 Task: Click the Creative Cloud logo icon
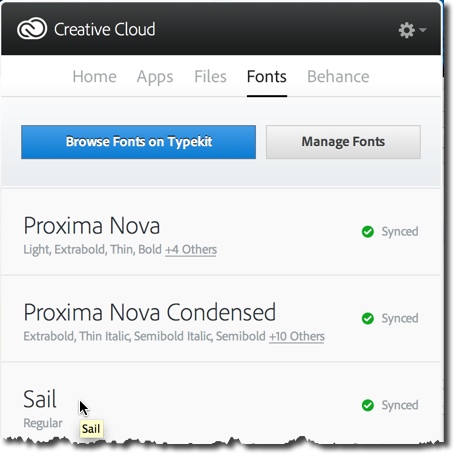(x=32, y=29)
